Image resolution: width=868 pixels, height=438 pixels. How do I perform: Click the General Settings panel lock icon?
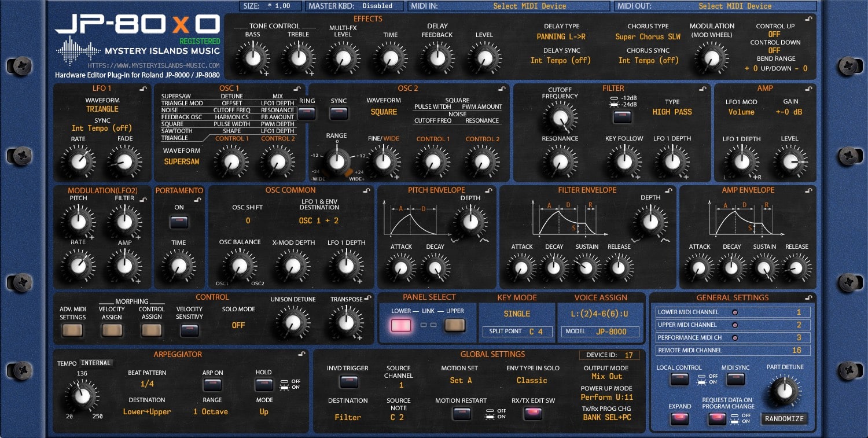(x=808, y=297)
